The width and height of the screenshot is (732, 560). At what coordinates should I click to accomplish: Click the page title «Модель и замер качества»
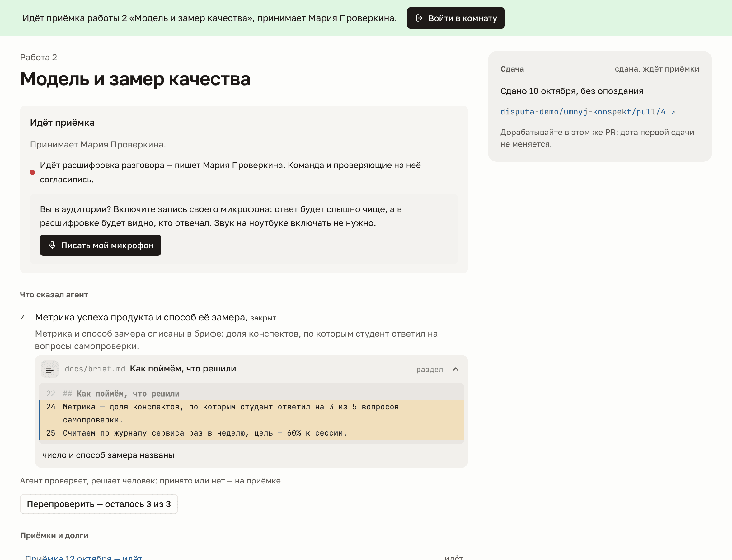[135, 79]
